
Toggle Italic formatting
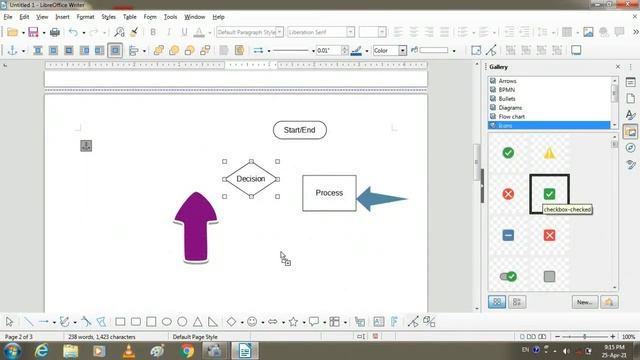click(169, 32)
